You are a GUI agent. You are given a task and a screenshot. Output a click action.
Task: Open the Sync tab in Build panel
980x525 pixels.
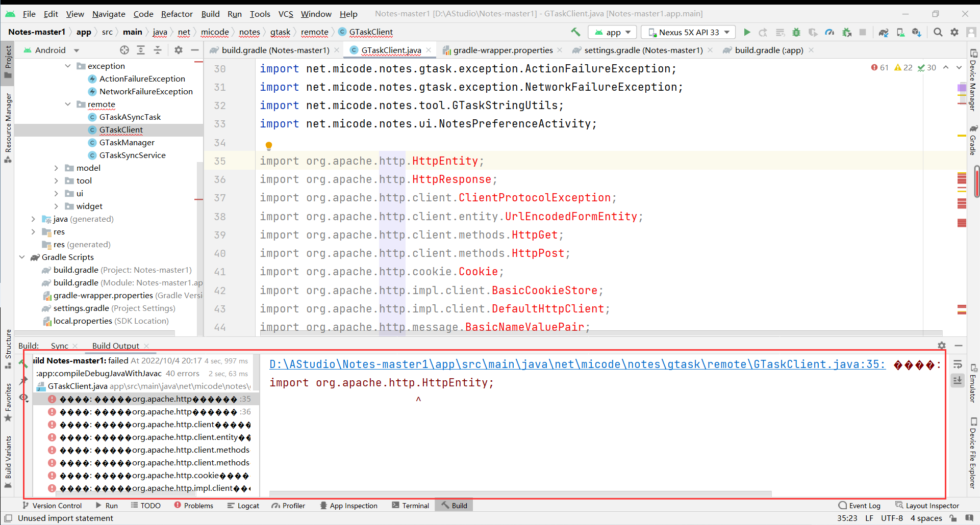59,346
